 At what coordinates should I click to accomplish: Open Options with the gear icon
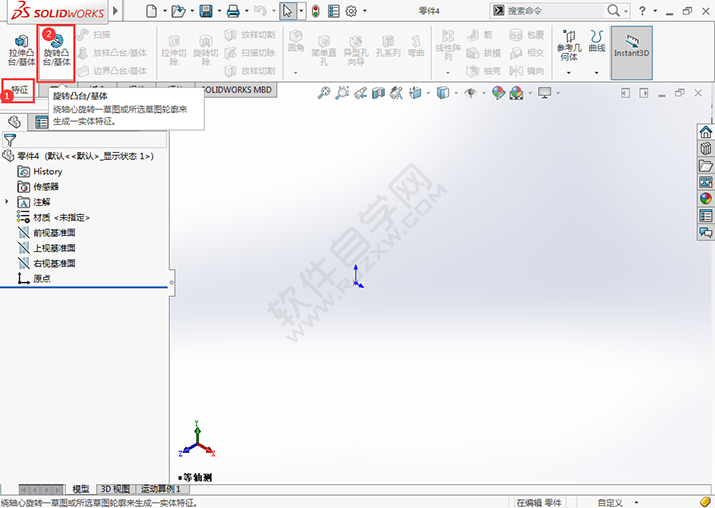click(x=351, y=11)
